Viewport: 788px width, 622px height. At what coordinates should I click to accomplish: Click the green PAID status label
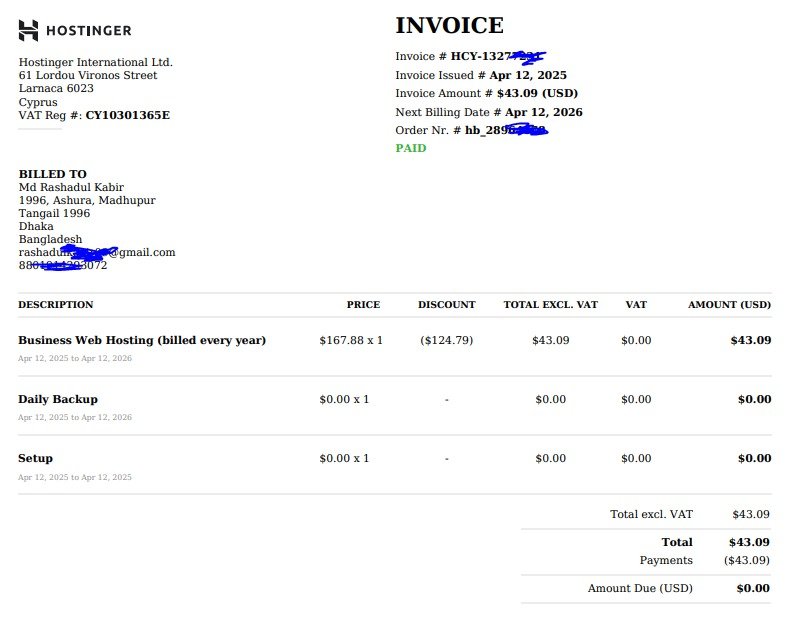pos(411,148)
